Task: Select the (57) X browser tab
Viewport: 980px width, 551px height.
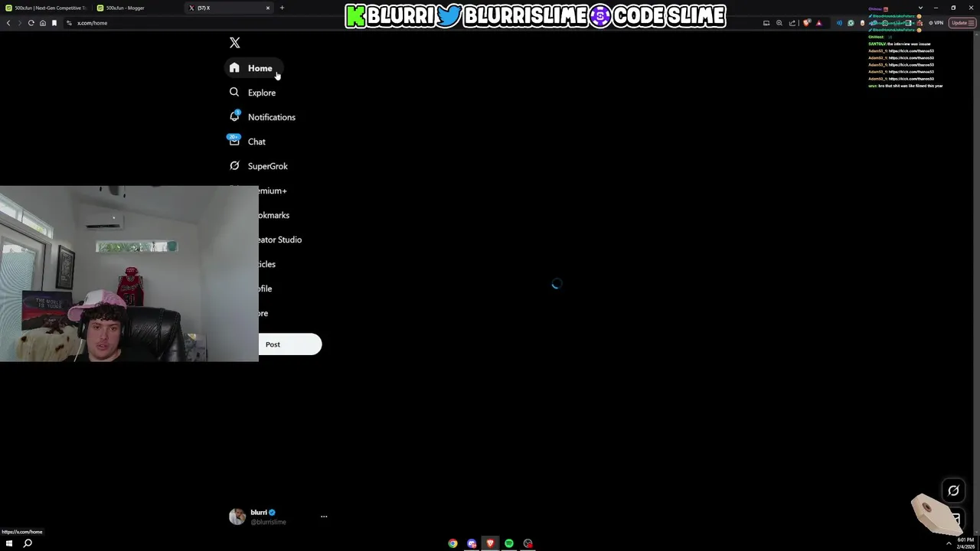Action: coord(227,8)
